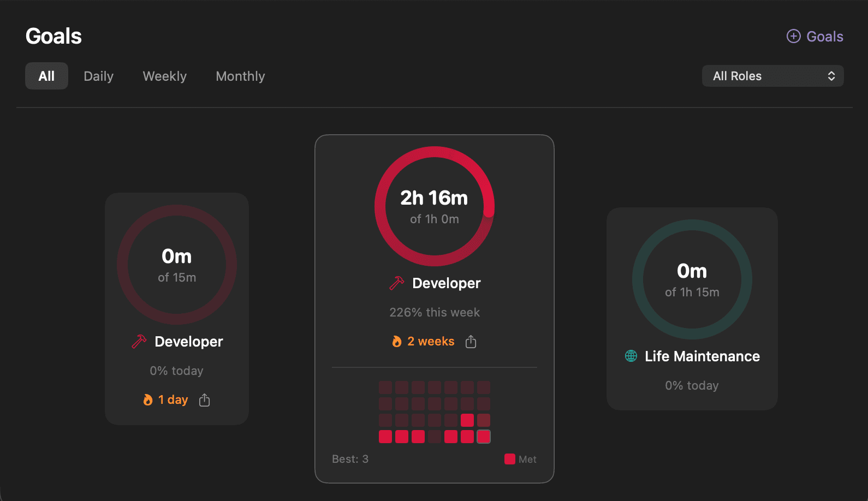The width and height of the screenshot is (868, 501).
Task: Select the outlined current week square in heatmap
Action: coord(484,437)
